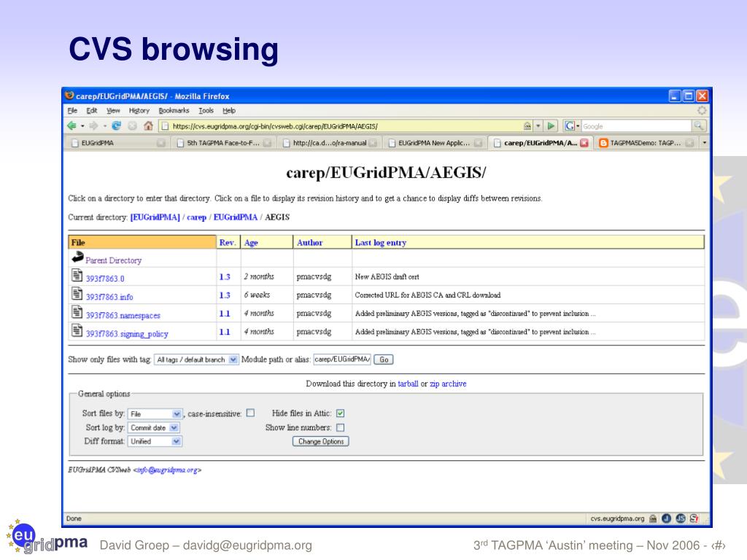Image resolution: width=747 pixels, height=560 pixels.
Task: Open the Back history dropdown arrow
Action: pyautogui.click(x=82, y=126)
